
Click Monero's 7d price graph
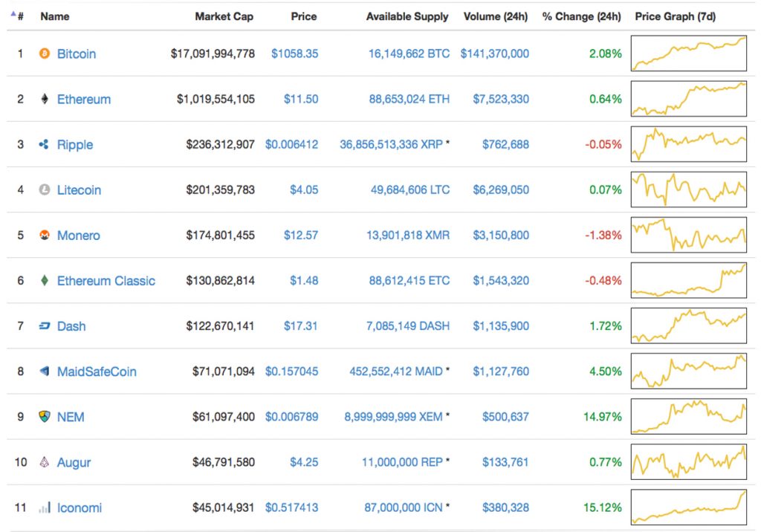689,235
